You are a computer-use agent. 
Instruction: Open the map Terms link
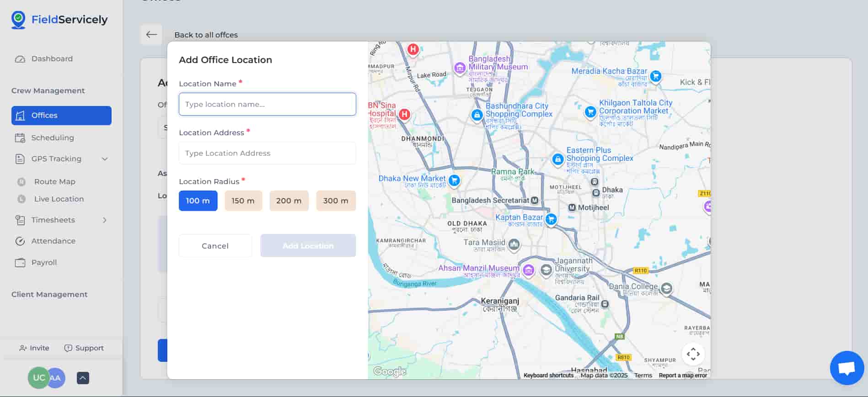643,376
